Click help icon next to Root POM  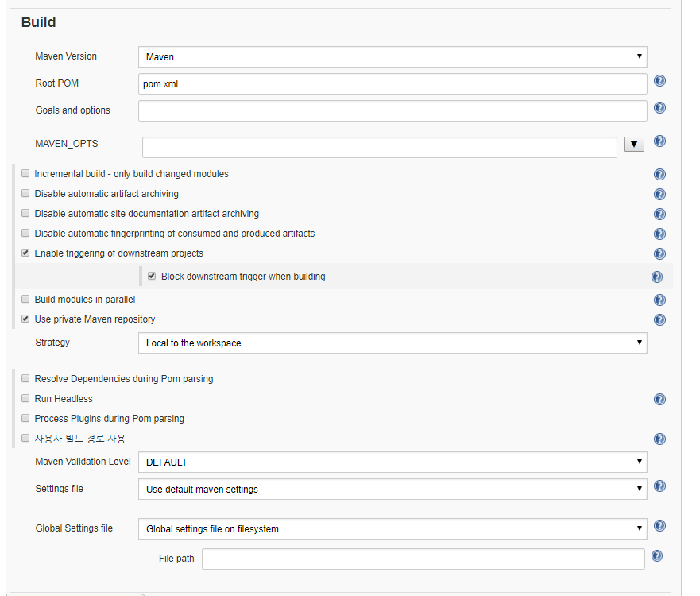(659, 81)
